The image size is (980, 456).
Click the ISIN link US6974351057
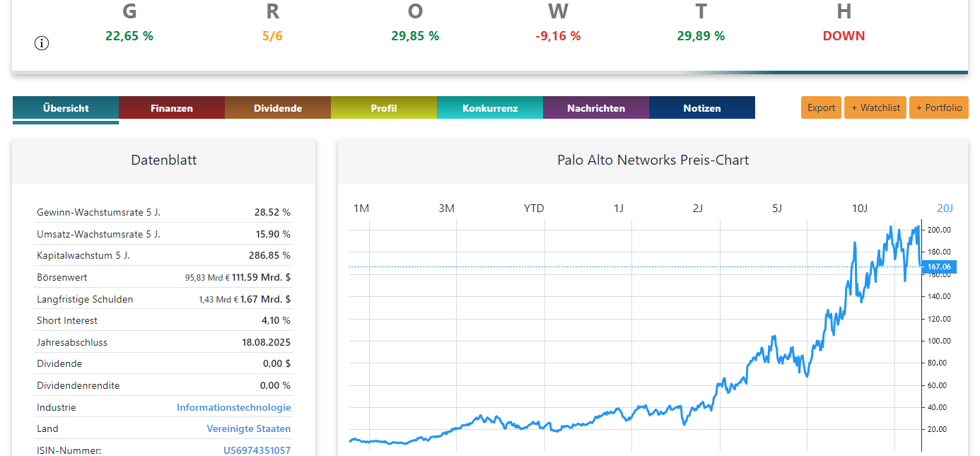pos(257,450)
